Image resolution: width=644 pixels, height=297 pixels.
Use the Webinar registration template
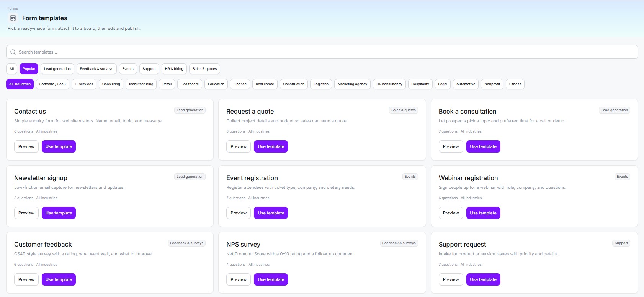coord(483,213)
